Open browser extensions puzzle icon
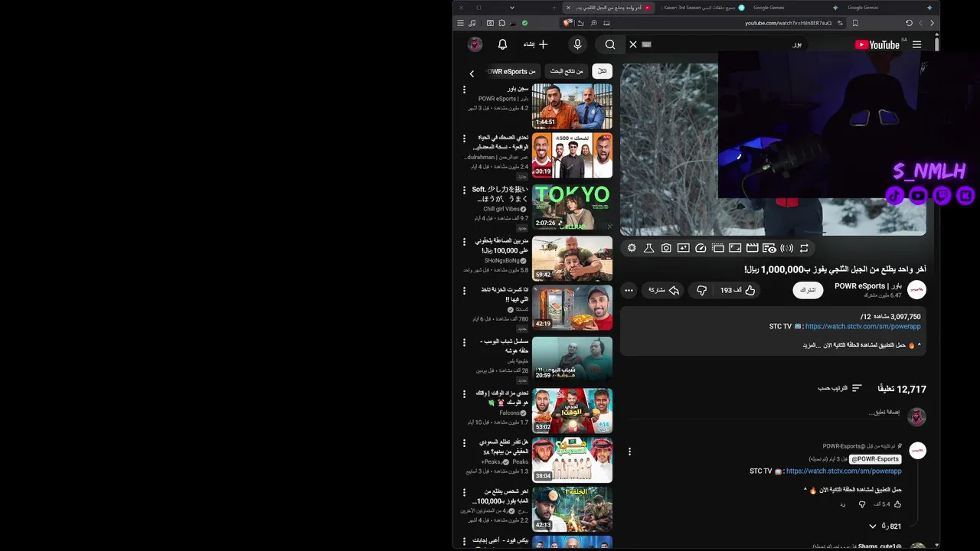980x551 pixels. click(501, 23)
